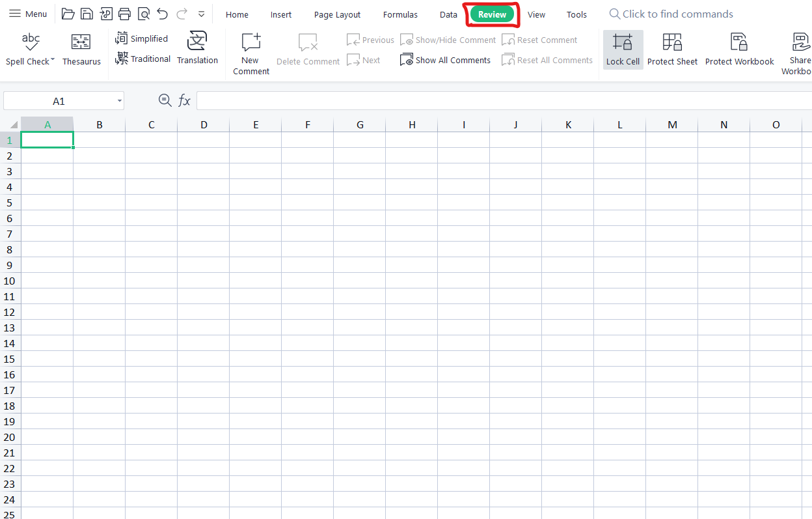This screenshot has height=519, width=812.
Task: Switch to the Formulas tab
Action: click(x=400, y=14)
